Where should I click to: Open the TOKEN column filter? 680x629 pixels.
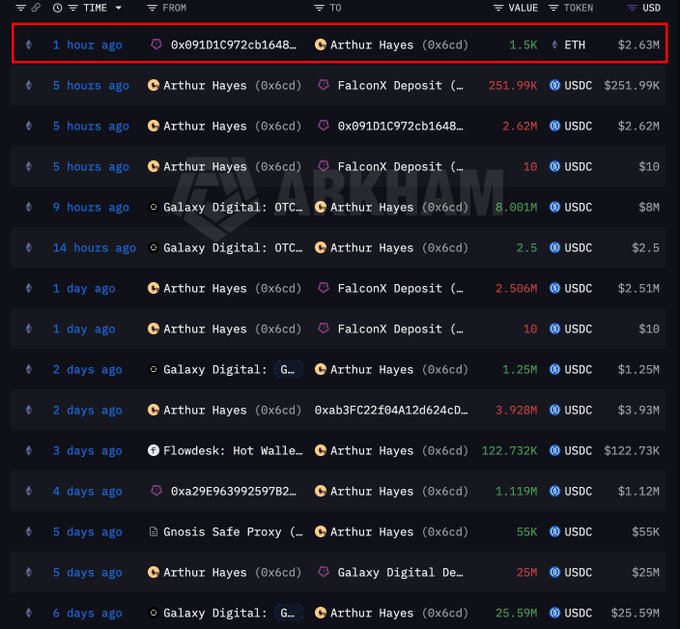[553, 8]
